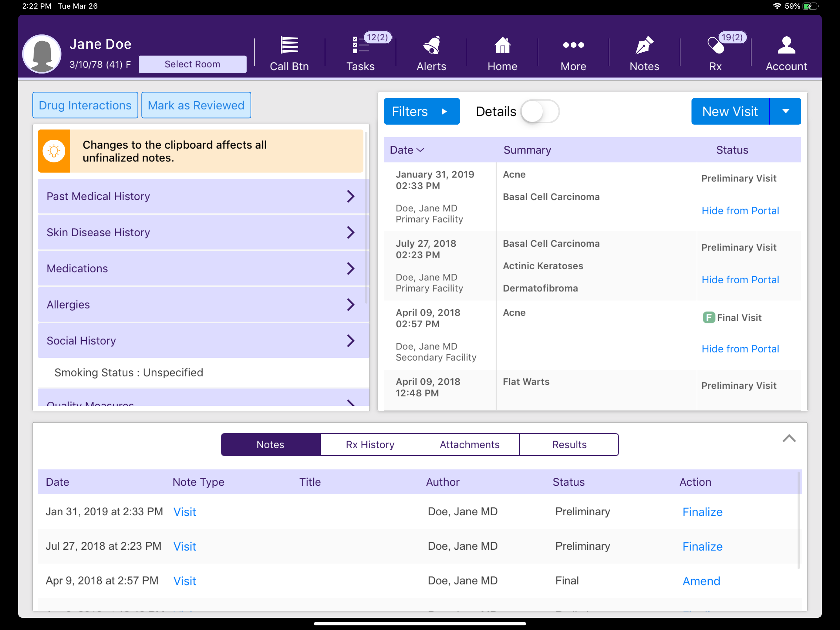Expand Past Medical History section

tap(204, 197)
